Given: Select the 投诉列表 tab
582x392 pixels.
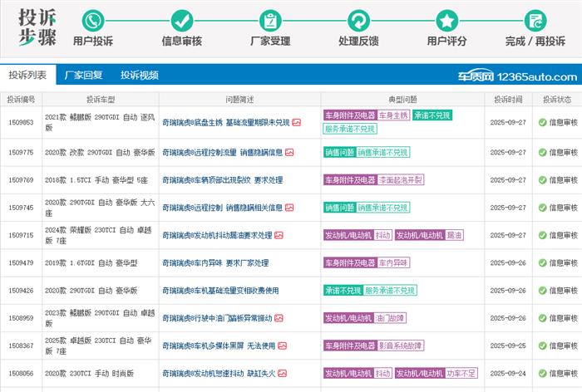Looking at the screenshot, I should pos(27,75).
